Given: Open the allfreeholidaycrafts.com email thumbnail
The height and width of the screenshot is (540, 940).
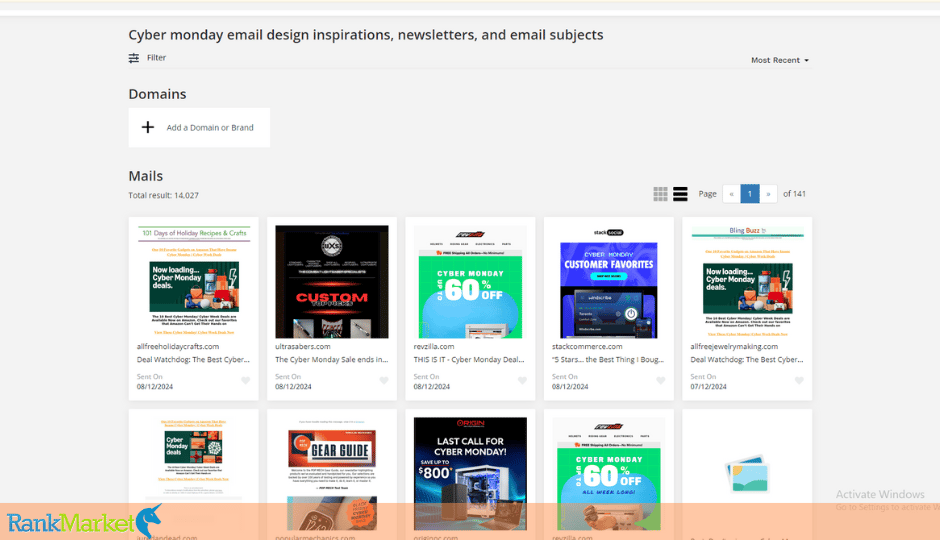Looking at the screenshot, I should (x=194, y=282).
